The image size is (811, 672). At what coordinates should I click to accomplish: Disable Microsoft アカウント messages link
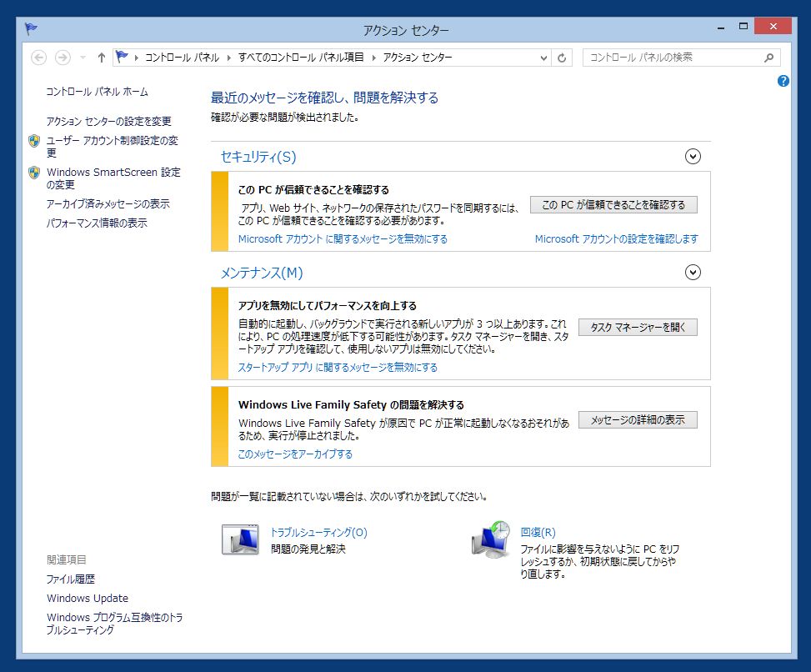click(x=343, y=239)
